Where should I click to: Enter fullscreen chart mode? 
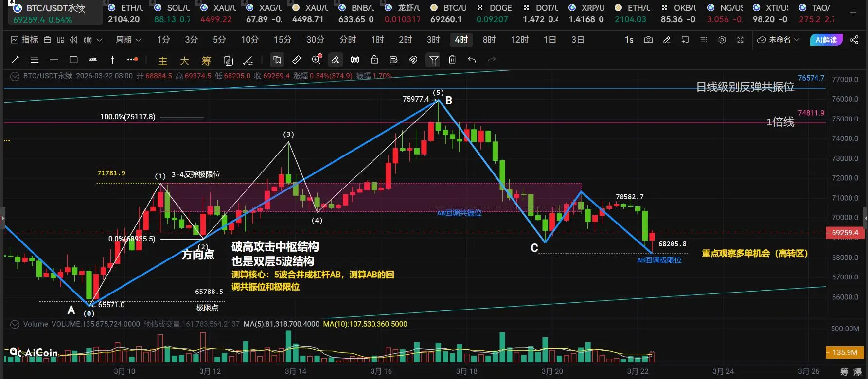(740, 40)
